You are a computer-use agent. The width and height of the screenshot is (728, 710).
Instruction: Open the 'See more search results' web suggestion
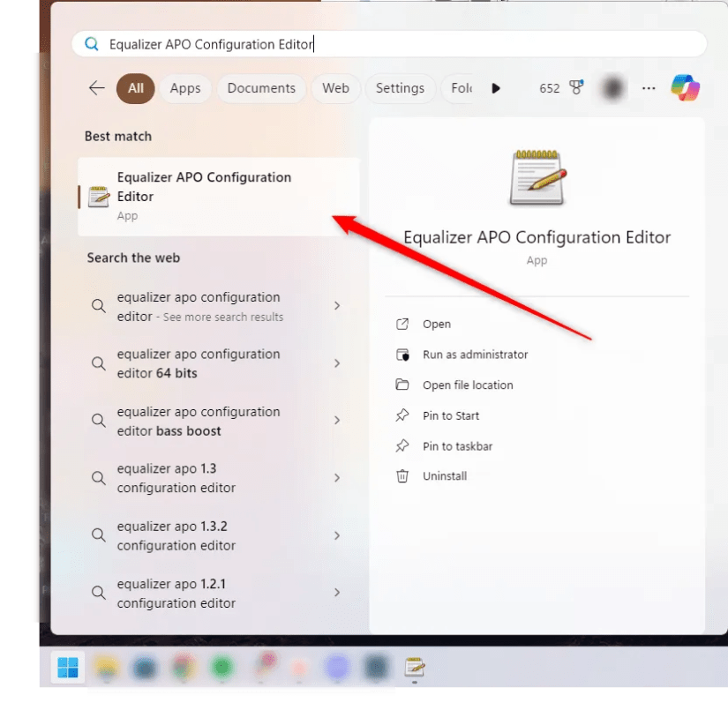coord(219,306)
